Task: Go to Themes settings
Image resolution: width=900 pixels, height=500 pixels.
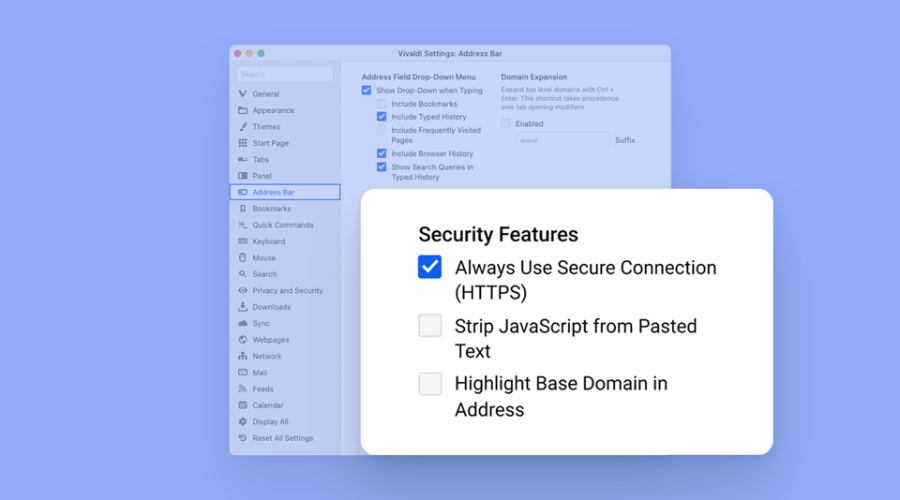Action: (266, 126)
